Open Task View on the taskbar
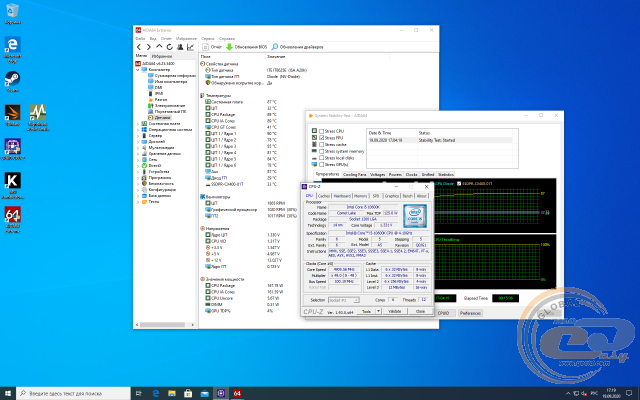Viewport: 640px width, 400px height. point(138,393)
